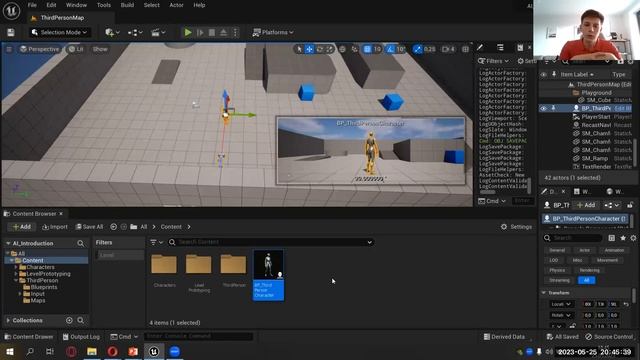Viewport: 640px width, 360px height.
Task: Click the Details search field
Action: tap(573, 238)
